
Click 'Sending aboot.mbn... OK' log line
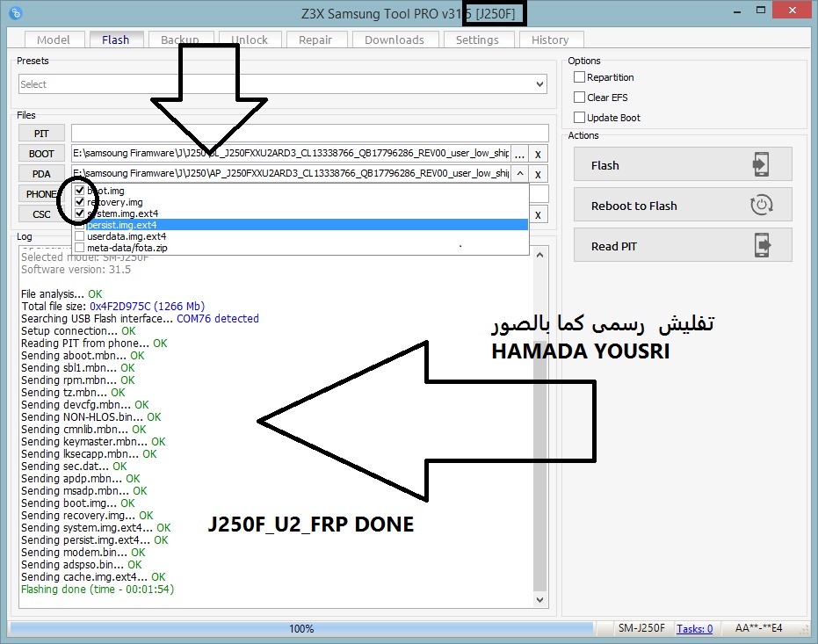pos(83,356)
